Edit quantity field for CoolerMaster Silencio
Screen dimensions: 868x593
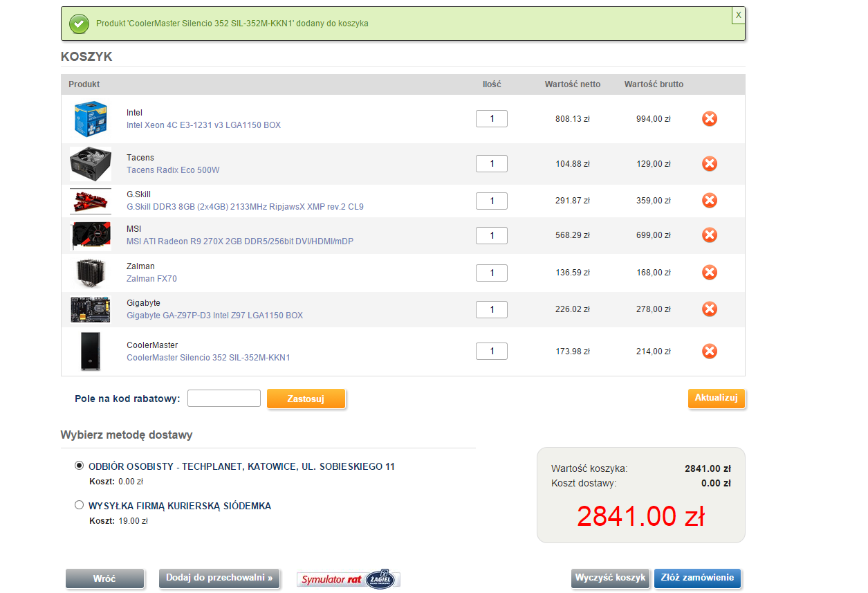[x=492, y=351]
